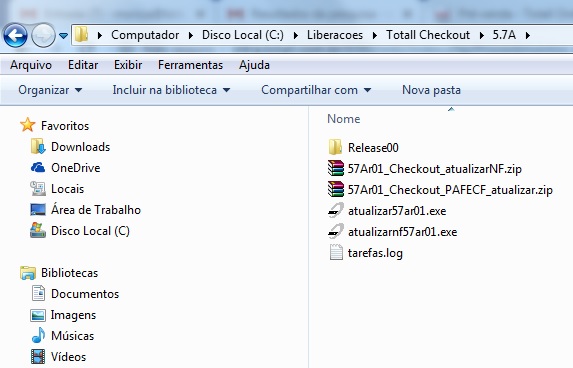Click the Vídeos film icon
This screenshot has width=573, height=368.
(x=38, y=357)
